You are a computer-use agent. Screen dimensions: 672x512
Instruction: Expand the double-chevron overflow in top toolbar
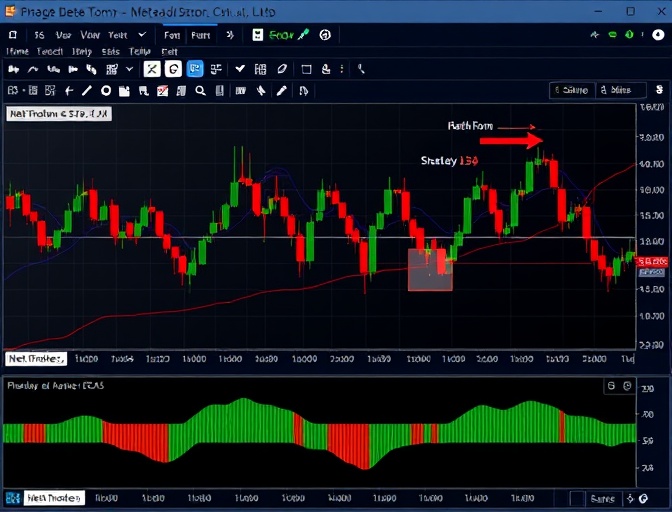coord(230,34)
